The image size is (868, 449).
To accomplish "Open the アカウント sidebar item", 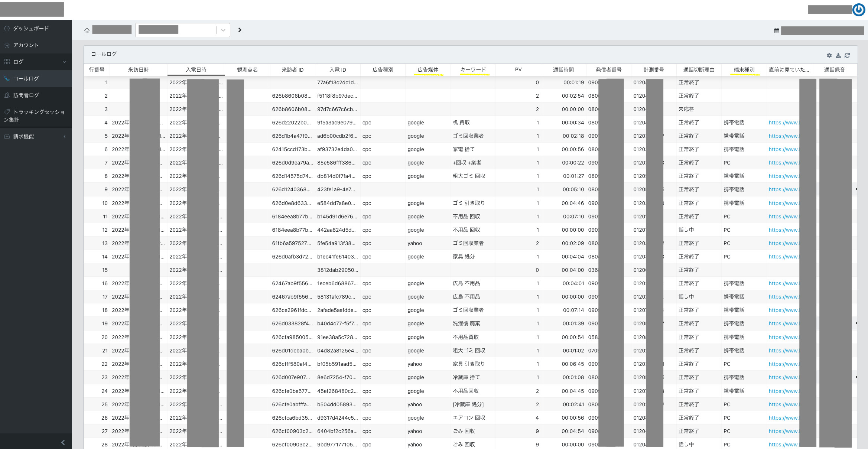I will point(36,45).
